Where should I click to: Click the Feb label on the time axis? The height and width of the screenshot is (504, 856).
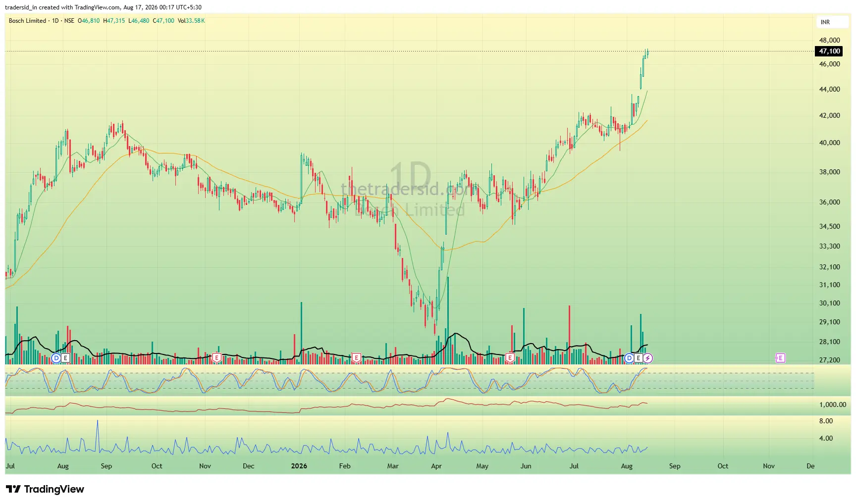pos(345,466)
